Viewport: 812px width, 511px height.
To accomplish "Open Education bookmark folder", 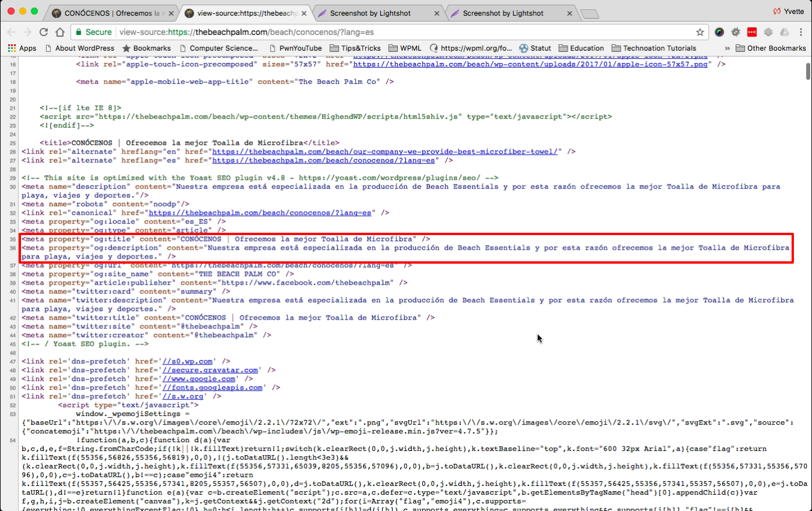I will point(582,48).
